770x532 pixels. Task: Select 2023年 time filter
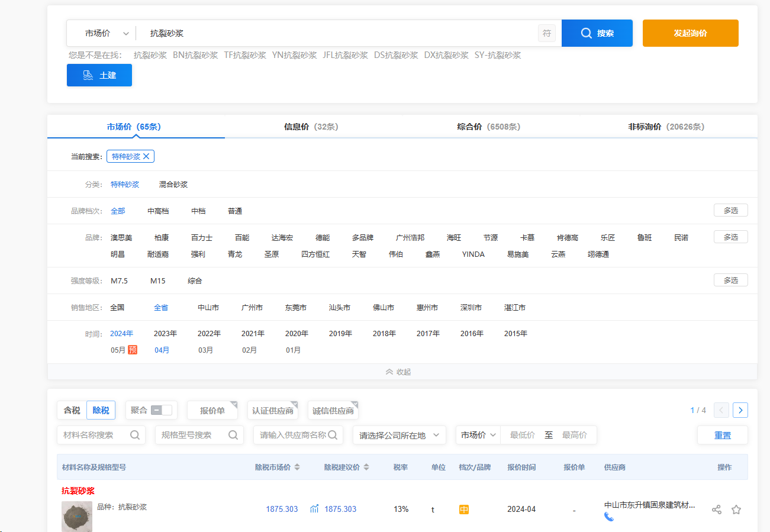165,333
